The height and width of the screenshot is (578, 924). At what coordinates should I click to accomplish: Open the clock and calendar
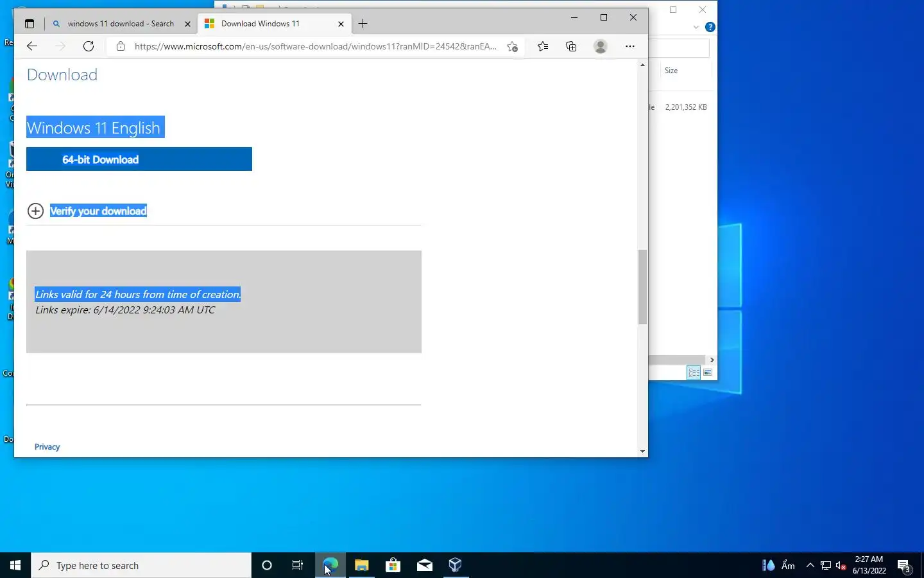869,565
